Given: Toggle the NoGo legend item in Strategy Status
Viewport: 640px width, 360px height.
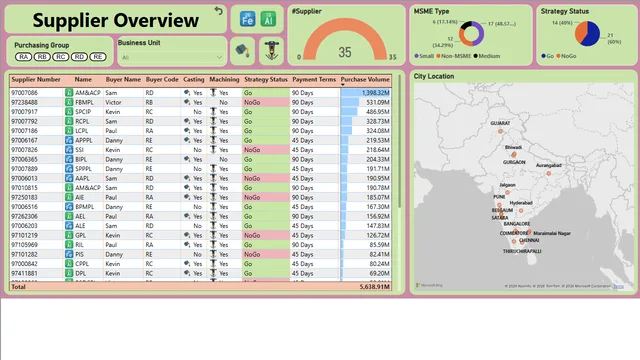Looking at the screenshot, I should [567, 56].
